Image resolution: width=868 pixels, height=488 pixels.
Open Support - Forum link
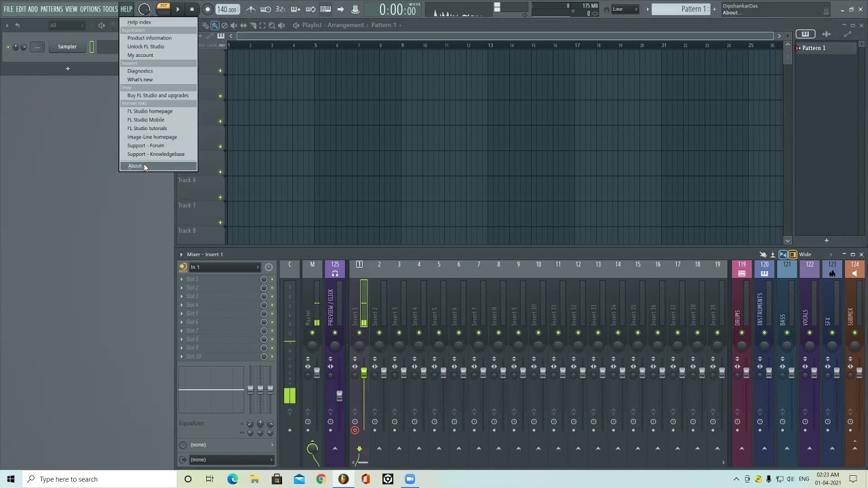coord(158,145)
